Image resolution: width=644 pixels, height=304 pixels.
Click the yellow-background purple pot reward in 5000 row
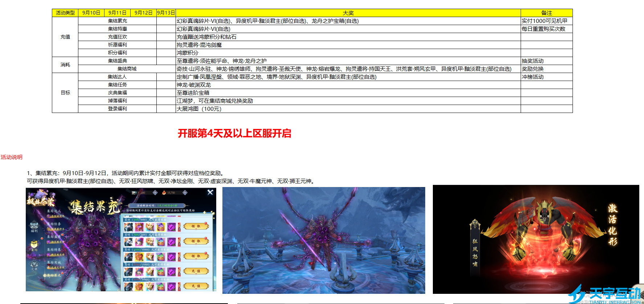[x=161, y=227]
